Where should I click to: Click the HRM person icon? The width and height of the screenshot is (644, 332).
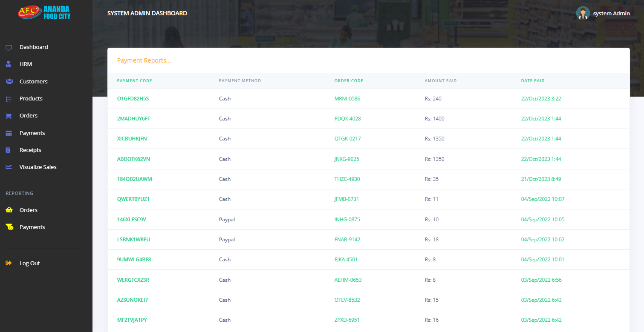pyautogui.click(x=9, y=64)
